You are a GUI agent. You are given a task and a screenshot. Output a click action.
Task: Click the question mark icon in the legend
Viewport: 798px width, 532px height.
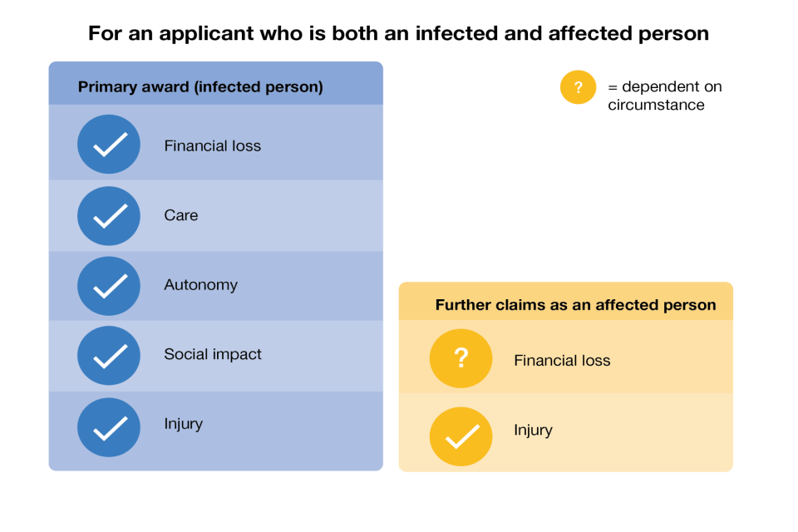pos(578,87)
